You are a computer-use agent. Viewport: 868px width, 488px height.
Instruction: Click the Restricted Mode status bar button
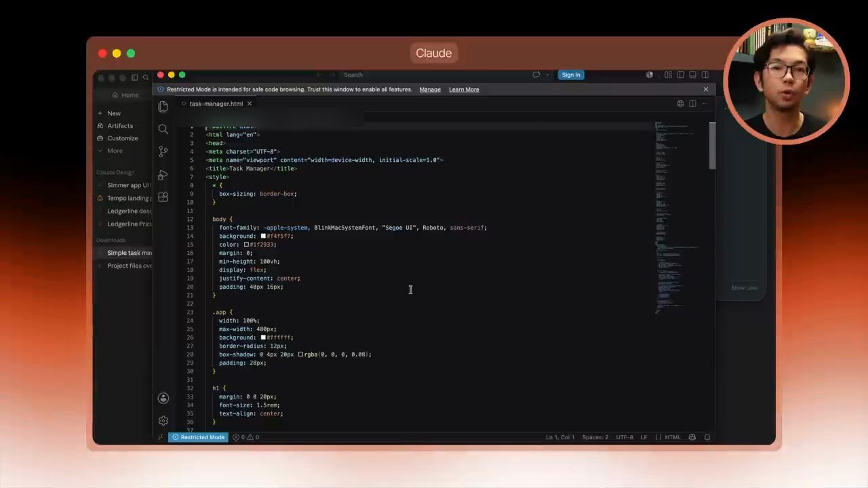click(197, 437)
